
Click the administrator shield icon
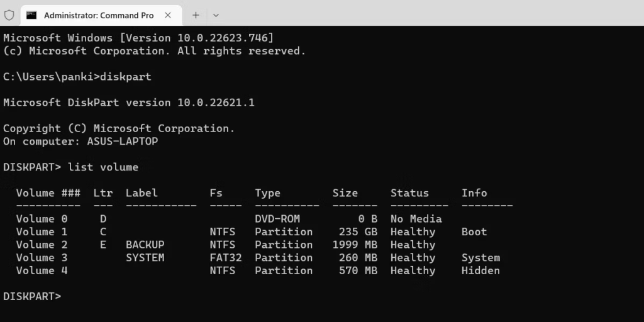coord(9,15)
